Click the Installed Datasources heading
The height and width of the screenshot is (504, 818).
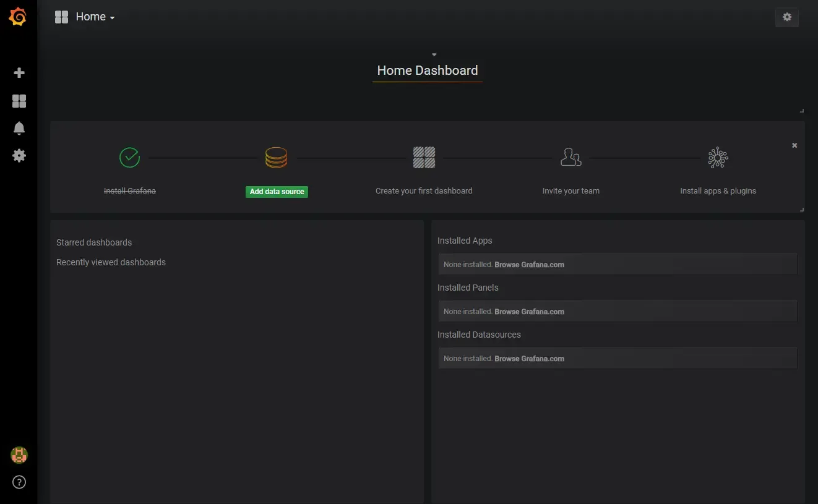480,335
